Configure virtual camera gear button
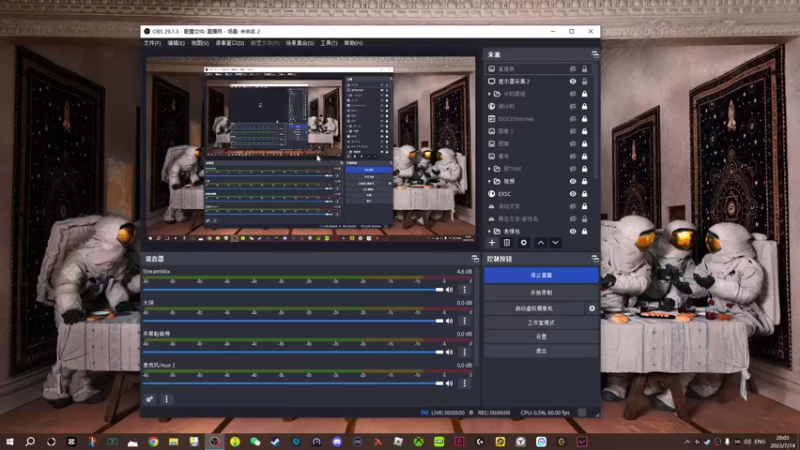 click(x=592, y=308)
